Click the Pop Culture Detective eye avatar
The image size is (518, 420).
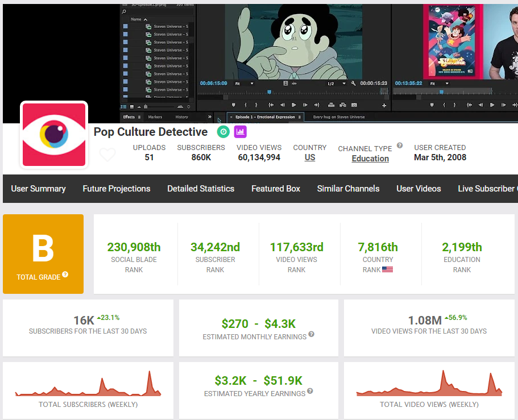[x=54, y=135]
